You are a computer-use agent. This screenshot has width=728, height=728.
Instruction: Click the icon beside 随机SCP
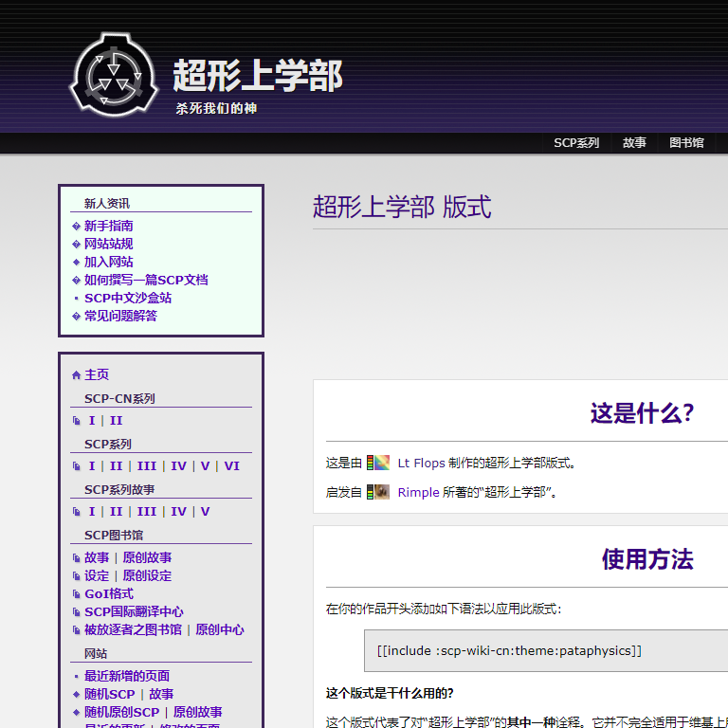pyautogui.click(x=77, y=695)
